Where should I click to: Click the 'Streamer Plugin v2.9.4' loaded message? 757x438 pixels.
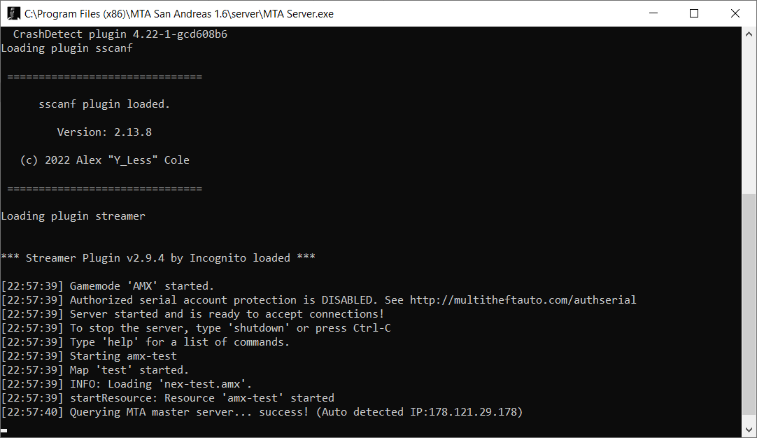click(158, 258)
